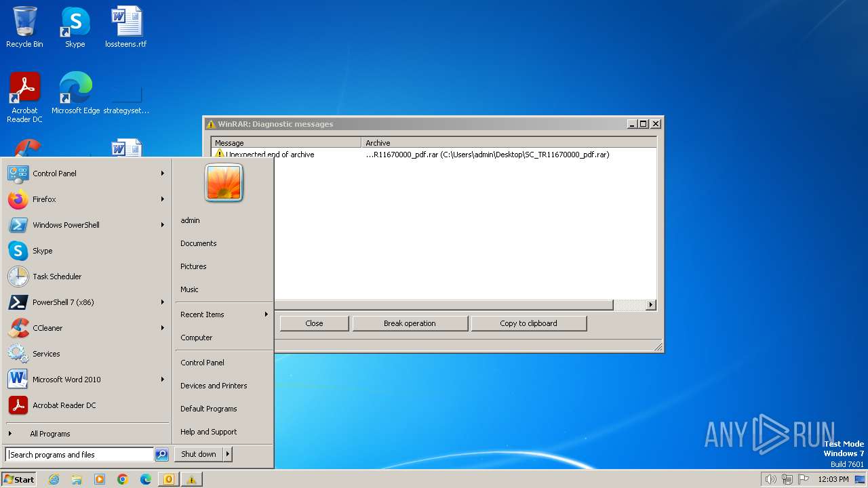The height and width of the screenshot is (488, 868).
Task: Open the Acrobat Reader DC desktop icon
Action: (24, 97)
